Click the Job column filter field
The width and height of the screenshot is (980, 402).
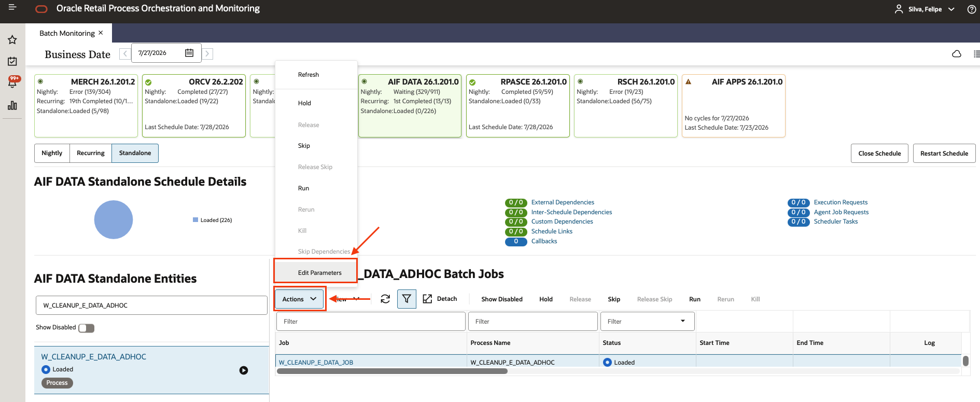(371, 322)
